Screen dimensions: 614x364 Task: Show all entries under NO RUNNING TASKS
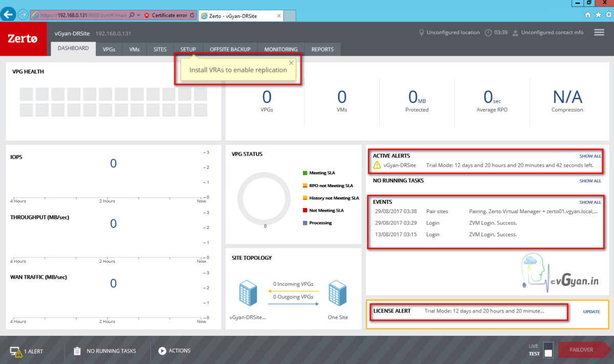point(590,180)
